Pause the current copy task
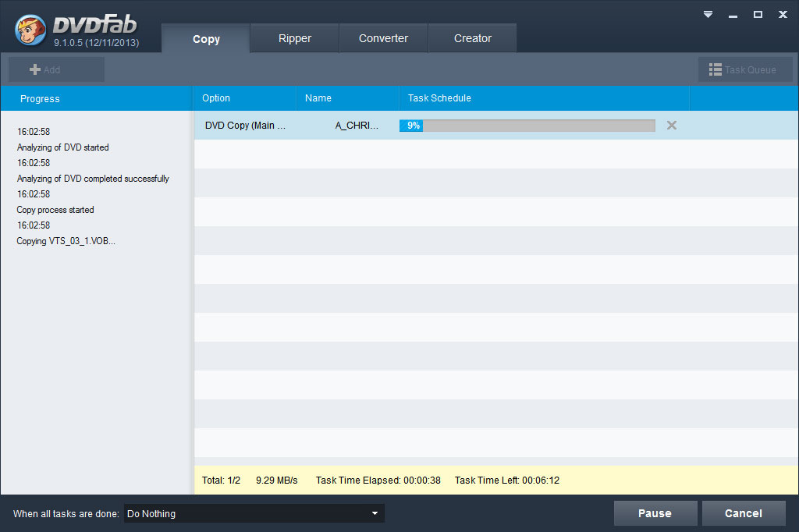799x532 pixels. [x=655, y=513]
